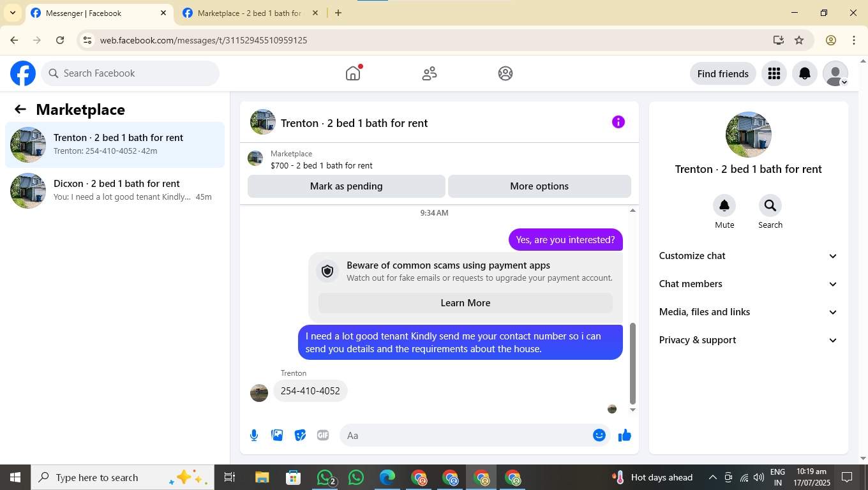This screenshot has width=868, height=490.
Task: Go back with the browser back arrow
Action: pyautogui.click(x=14, y=40)
